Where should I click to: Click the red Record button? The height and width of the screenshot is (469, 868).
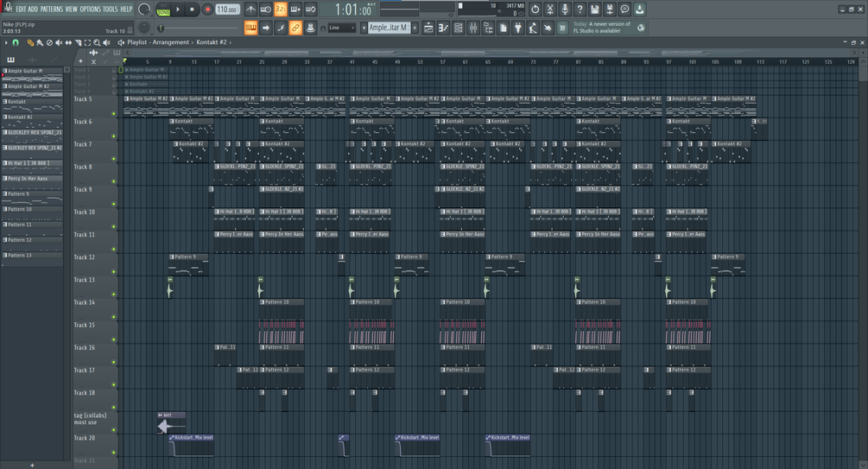[x=207, y=10]
